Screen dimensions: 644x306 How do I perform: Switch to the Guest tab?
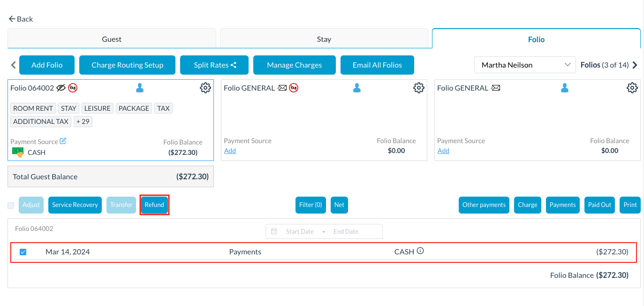[112, 39]
